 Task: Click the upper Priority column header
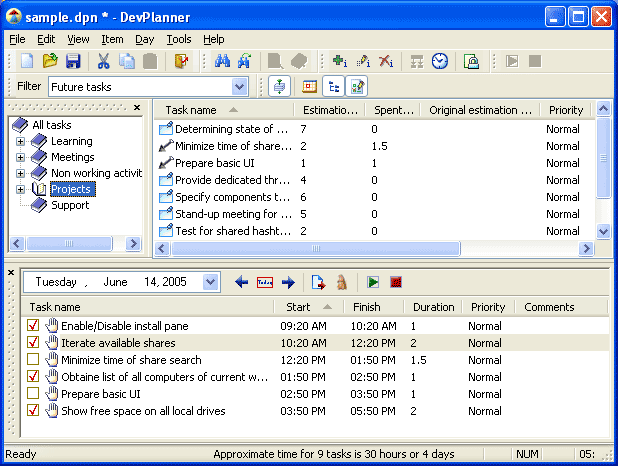566,110
